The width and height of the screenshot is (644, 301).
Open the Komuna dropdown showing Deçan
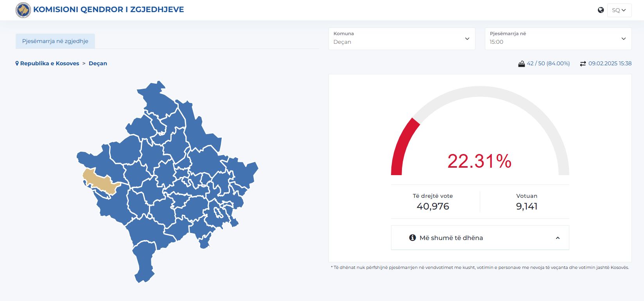tap(402, 38)
